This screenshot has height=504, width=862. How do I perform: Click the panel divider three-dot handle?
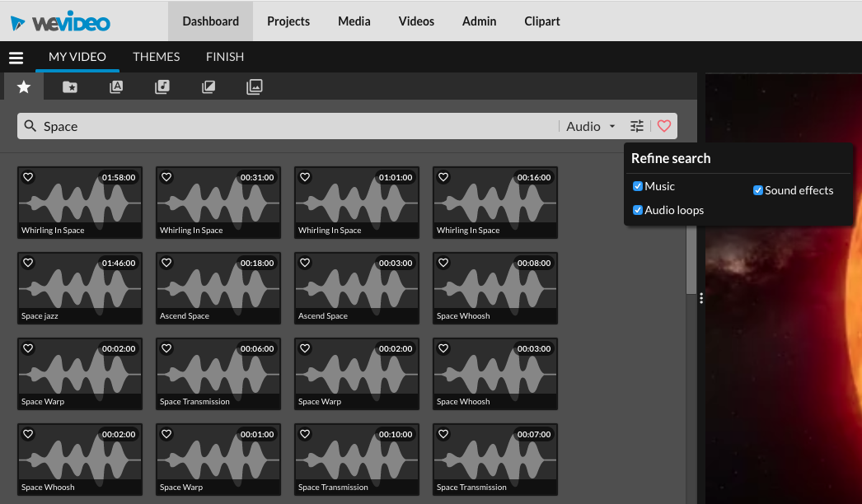(701, 298)
